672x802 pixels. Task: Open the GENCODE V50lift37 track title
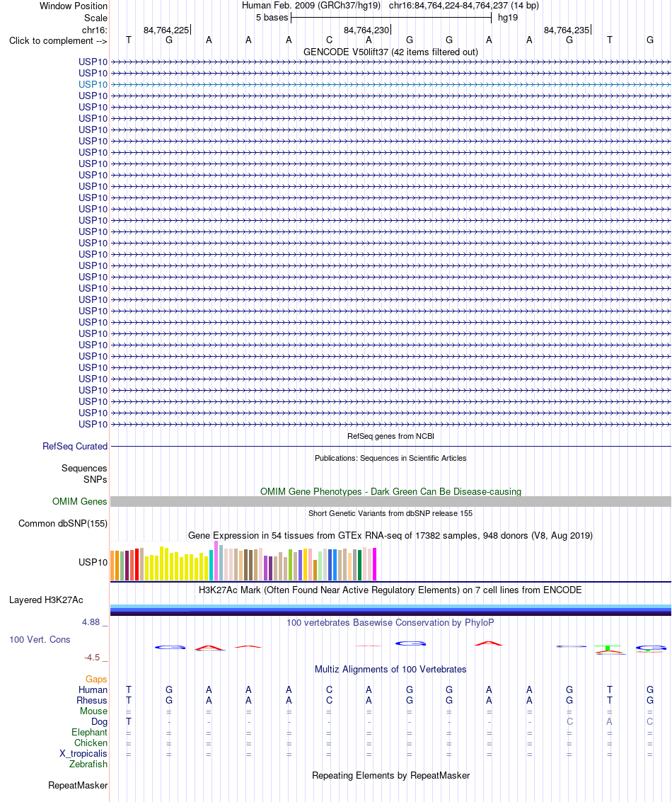pos(390,52)
